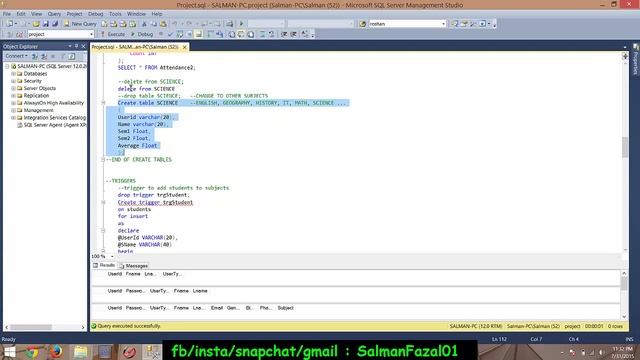Click the Disconnect icon in Object Explorer
The height and width of the screenshot is (360, 640).
click(x=44, y=56)
